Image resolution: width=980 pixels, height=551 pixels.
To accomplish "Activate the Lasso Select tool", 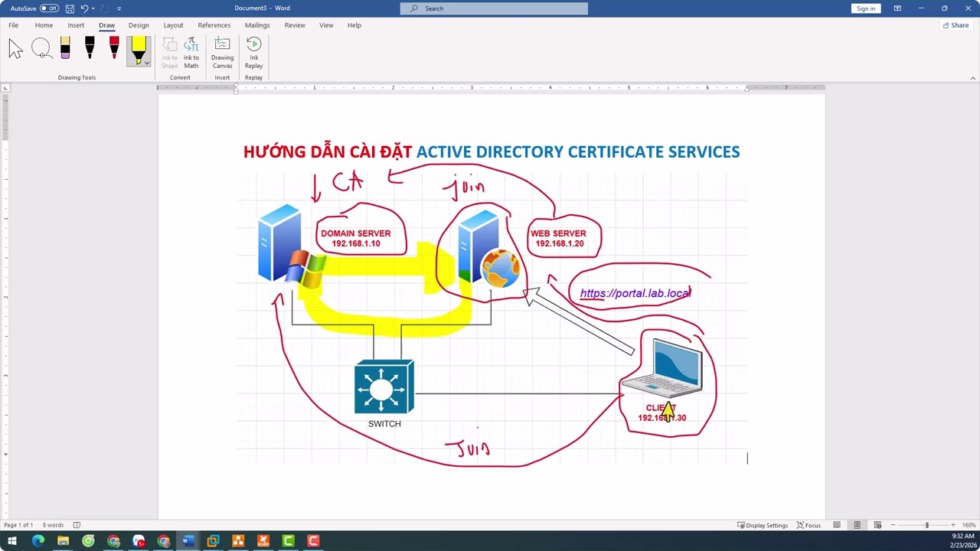I will point(41,49).
